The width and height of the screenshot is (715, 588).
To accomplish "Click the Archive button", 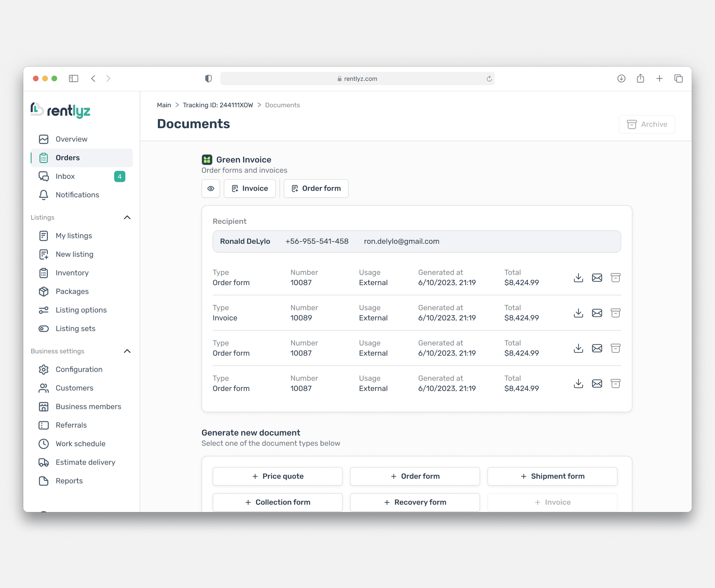I will click(x=647, y=124).
